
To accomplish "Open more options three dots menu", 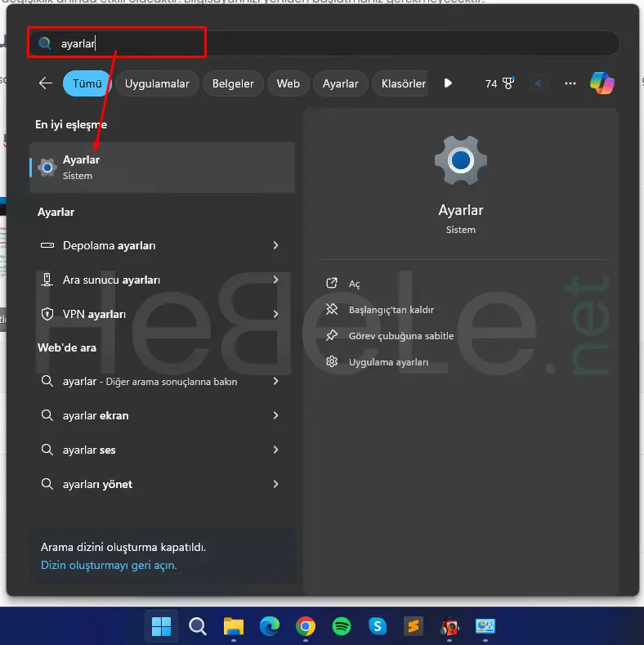I will (x=570, y=83).
